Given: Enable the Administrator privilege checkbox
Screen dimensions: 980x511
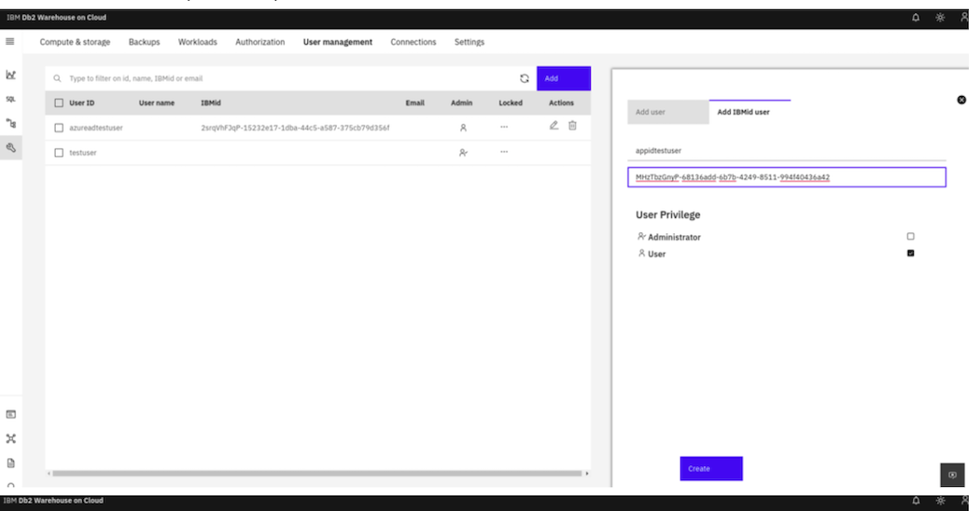Looking at the screenshot, I should click(x=911, y=236).
